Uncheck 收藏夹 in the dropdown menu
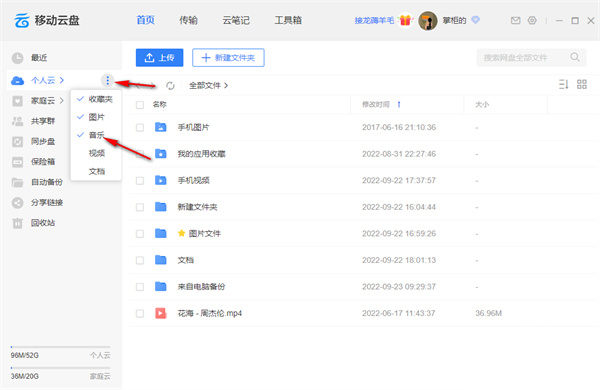The width and height of the screenshot is (600, 390). 96,99
